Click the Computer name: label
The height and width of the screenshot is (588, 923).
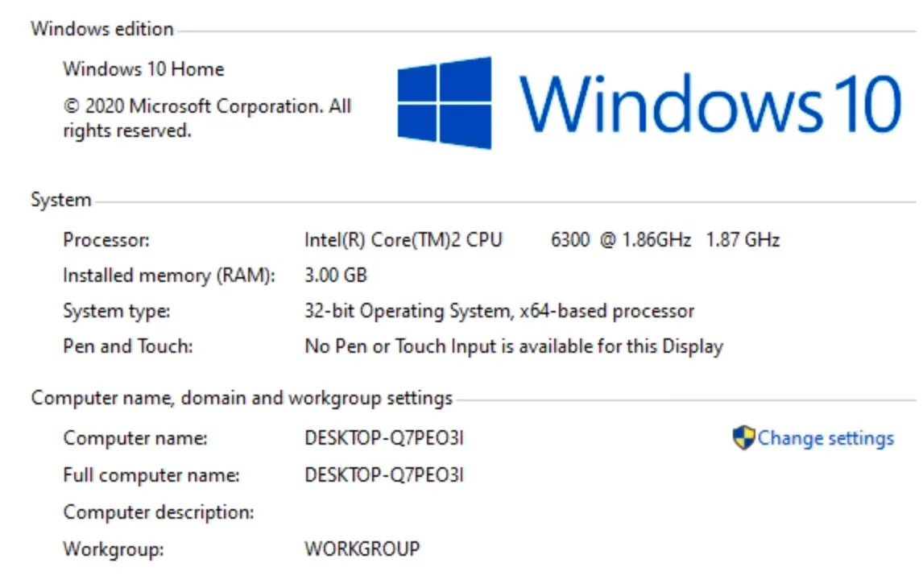click(x=135, y=438)
